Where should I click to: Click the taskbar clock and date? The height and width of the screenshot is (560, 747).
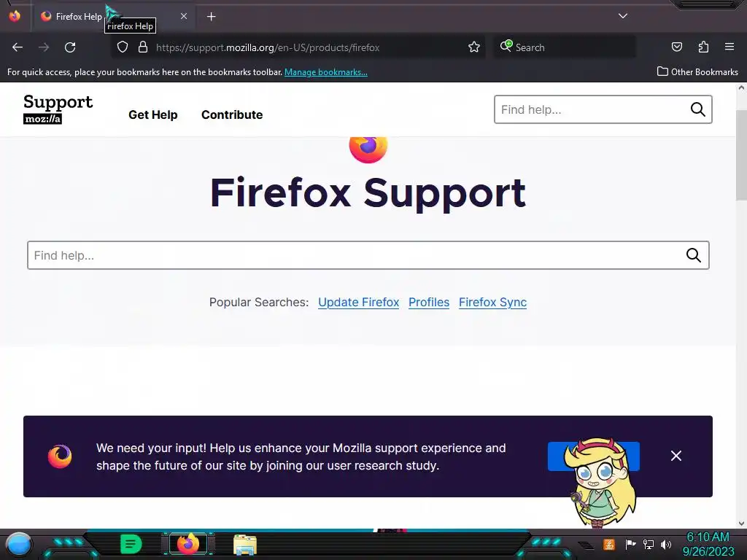[708, 544]
